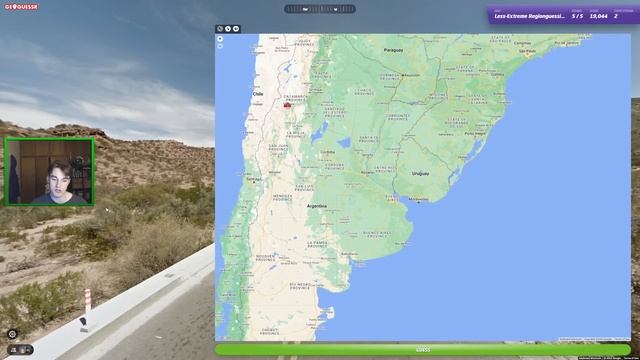The width and height of the screenshot is (640, 360).
Task: Click the red guess marker in Catamarca
Action: 287,105
